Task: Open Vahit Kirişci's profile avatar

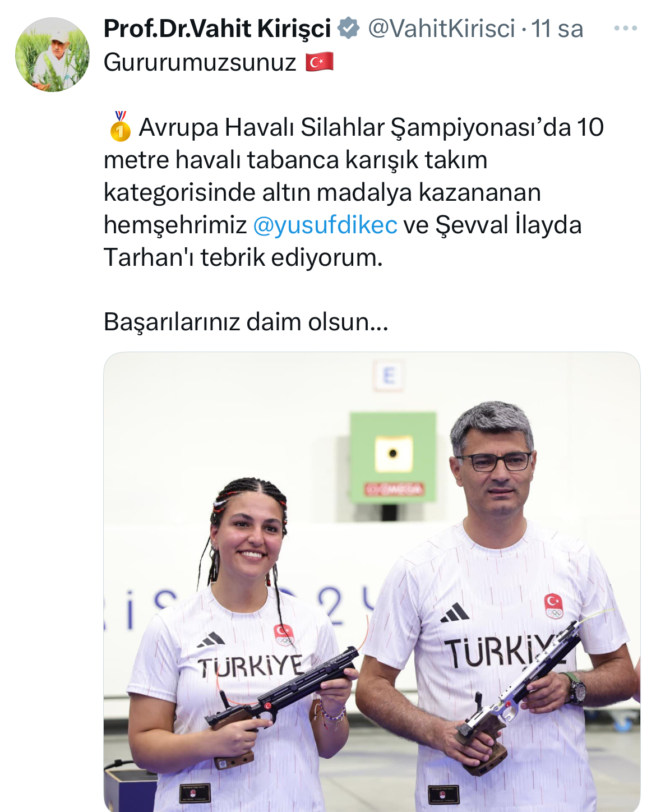Action: (x=52, y=54)
